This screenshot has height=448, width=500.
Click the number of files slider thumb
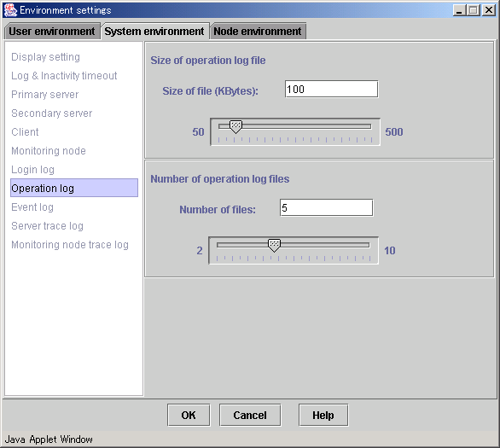pyautogui.click(x=274, y=246)
